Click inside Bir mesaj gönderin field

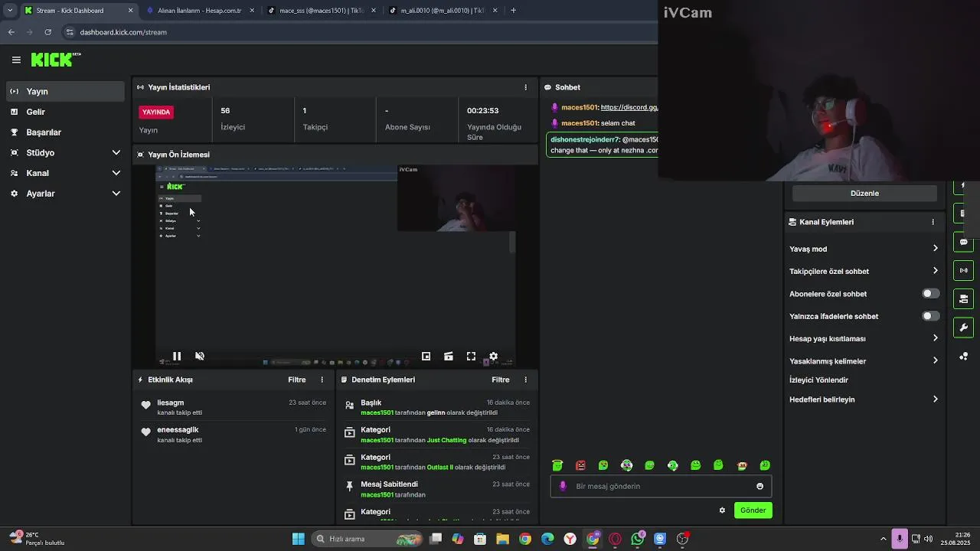(x=661, y=486)
